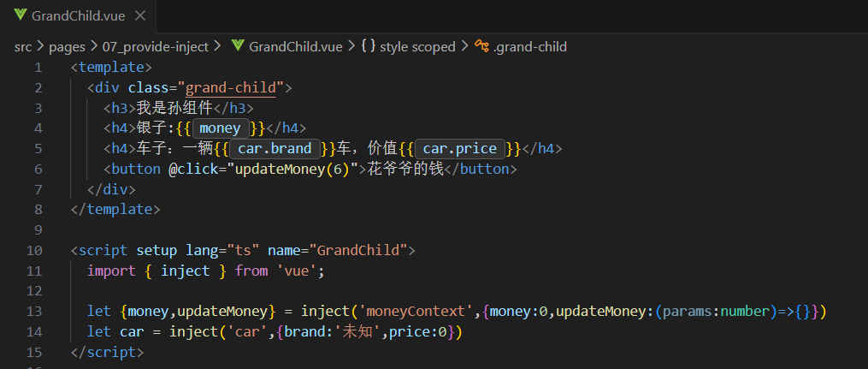Image resolution: width=868 pixels, height=369 pixels.
Task: Click the '未知' default brand string
Action: click(357, 332)
